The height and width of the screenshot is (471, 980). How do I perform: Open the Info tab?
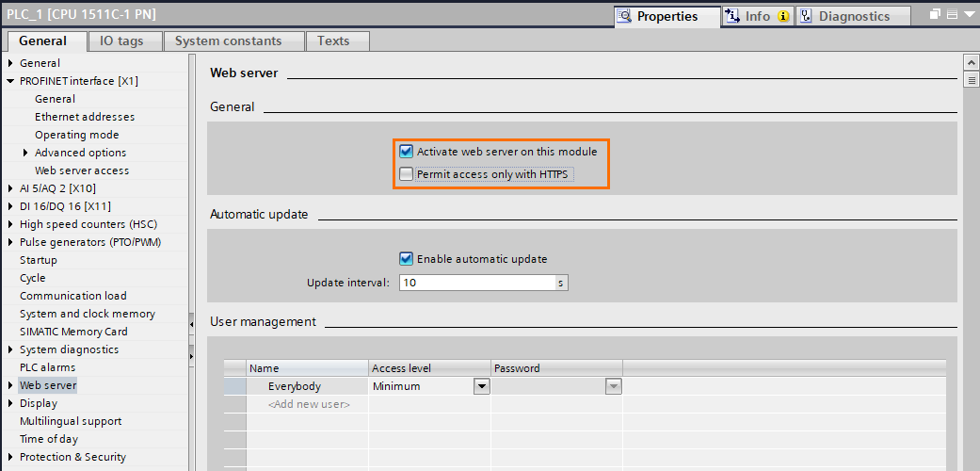click(758, 16)
